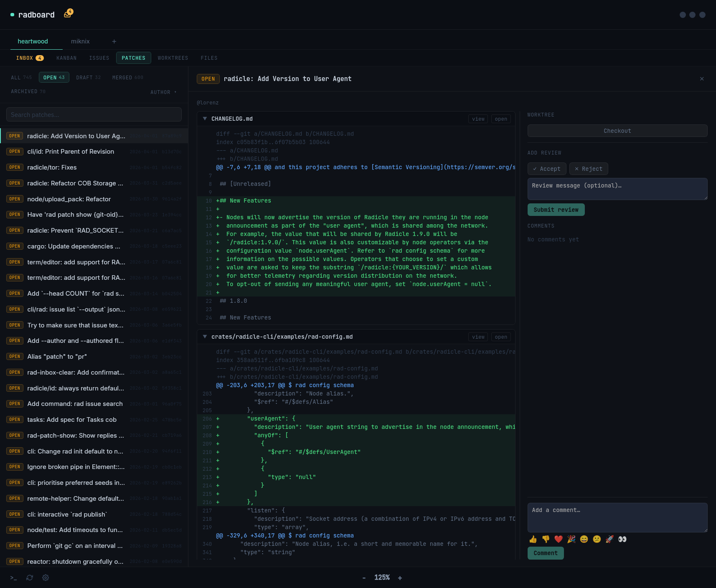Filter patches by Archived 70
The image size is (716, 588).
(28, 91)
